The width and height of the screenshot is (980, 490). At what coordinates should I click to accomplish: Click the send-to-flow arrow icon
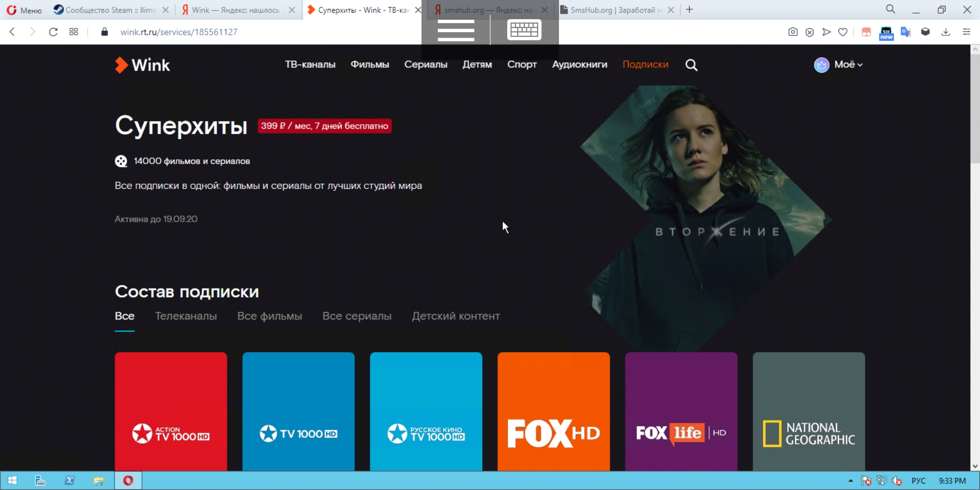[x=826, y=32]
